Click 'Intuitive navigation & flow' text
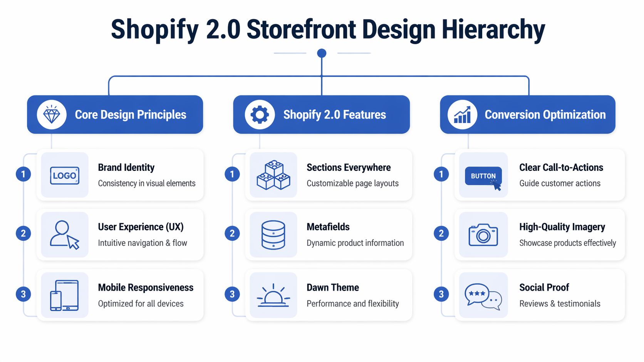Image resolution: width=644 pixels, height=362 pixels. pos(143,243)
